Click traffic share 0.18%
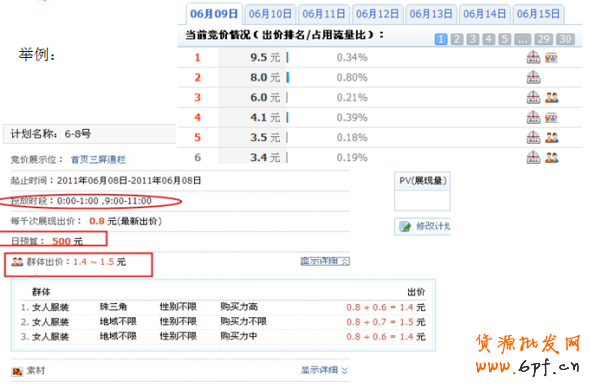 (352, 137)
